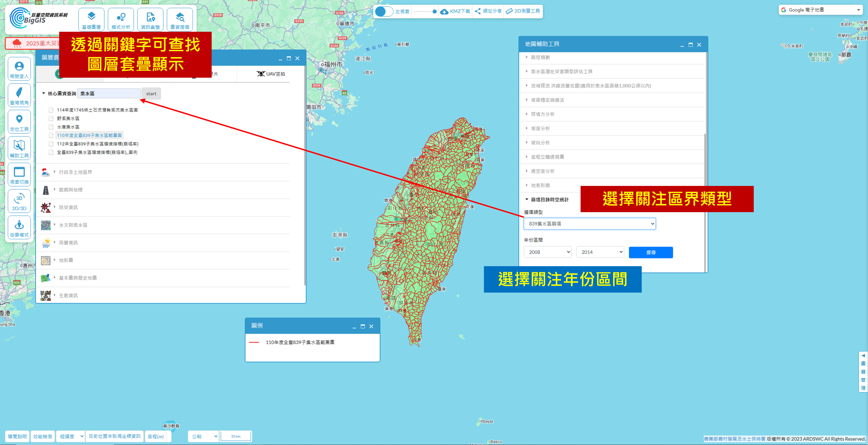The width and height of the screenshot is (868, 445).
Task: Check the 野溪集水區 layer checkbox
Action: pos(51,118)
